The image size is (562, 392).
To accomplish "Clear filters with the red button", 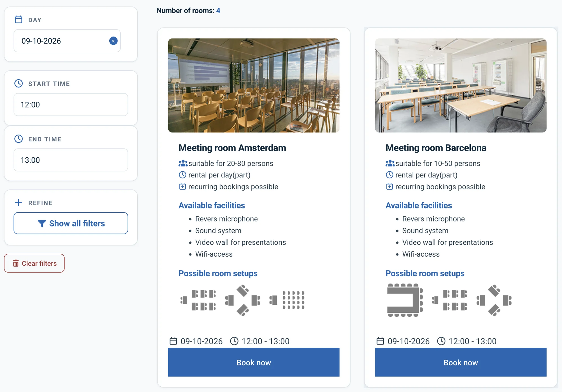I will click(x=34, y=263).
